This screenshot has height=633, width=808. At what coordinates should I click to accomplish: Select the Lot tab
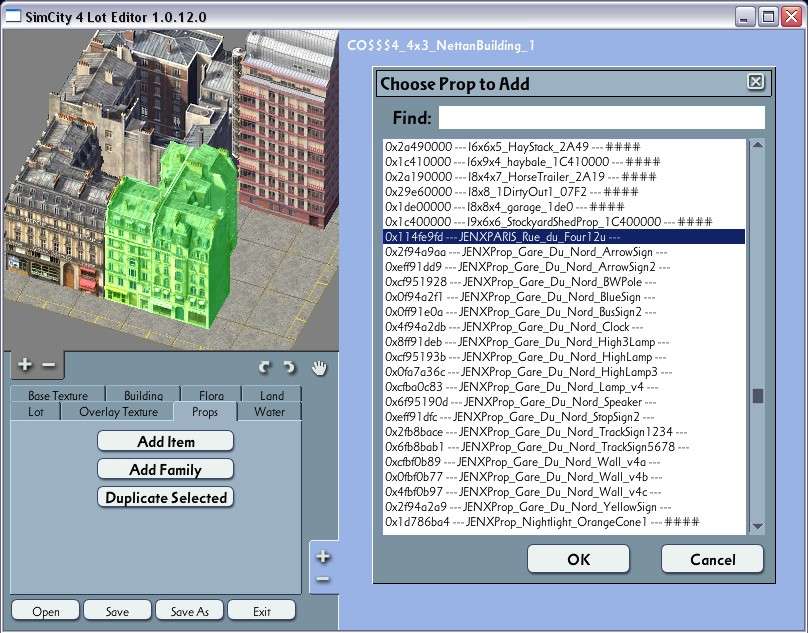coord(36,411)
